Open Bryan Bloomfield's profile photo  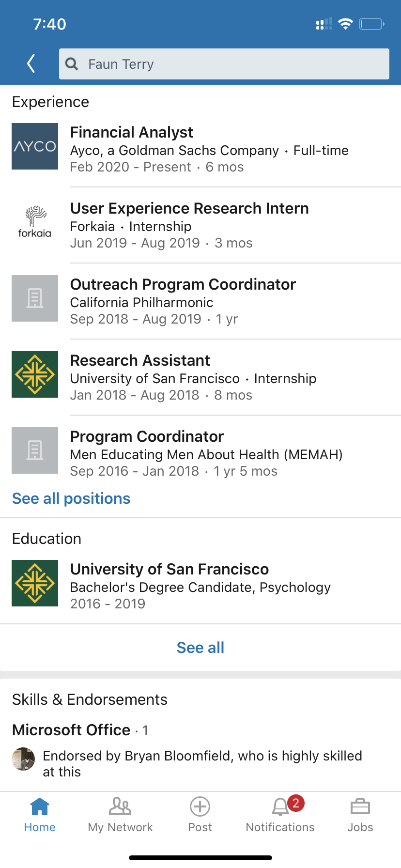coord(23,759)
